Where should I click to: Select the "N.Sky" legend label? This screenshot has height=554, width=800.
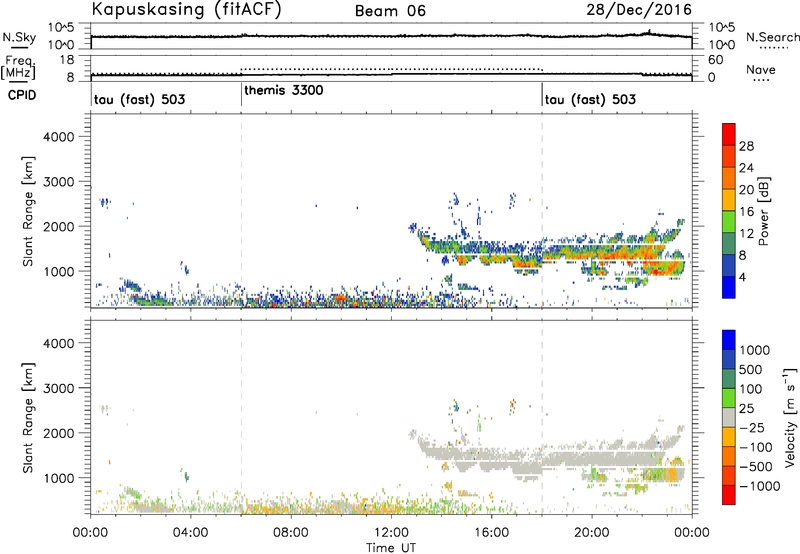tap(19, 37)
